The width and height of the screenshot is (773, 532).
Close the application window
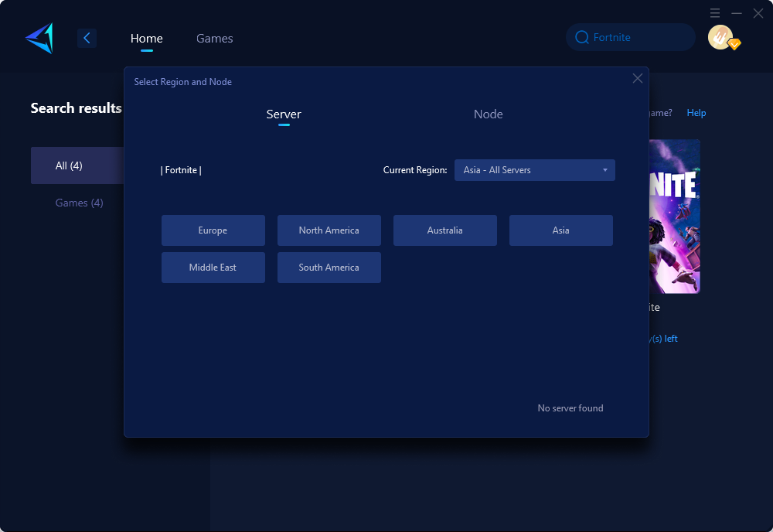click(x=758, y=13)
